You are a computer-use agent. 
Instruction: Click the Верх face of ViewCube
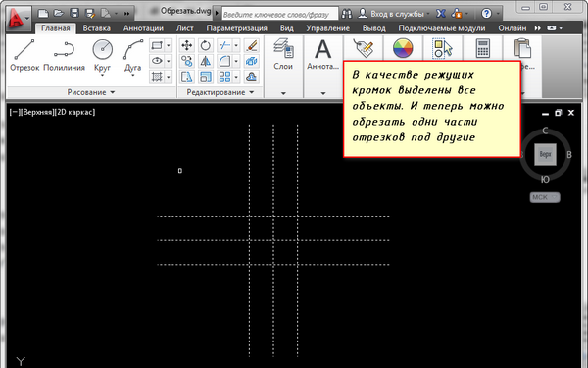click(545, 154)
